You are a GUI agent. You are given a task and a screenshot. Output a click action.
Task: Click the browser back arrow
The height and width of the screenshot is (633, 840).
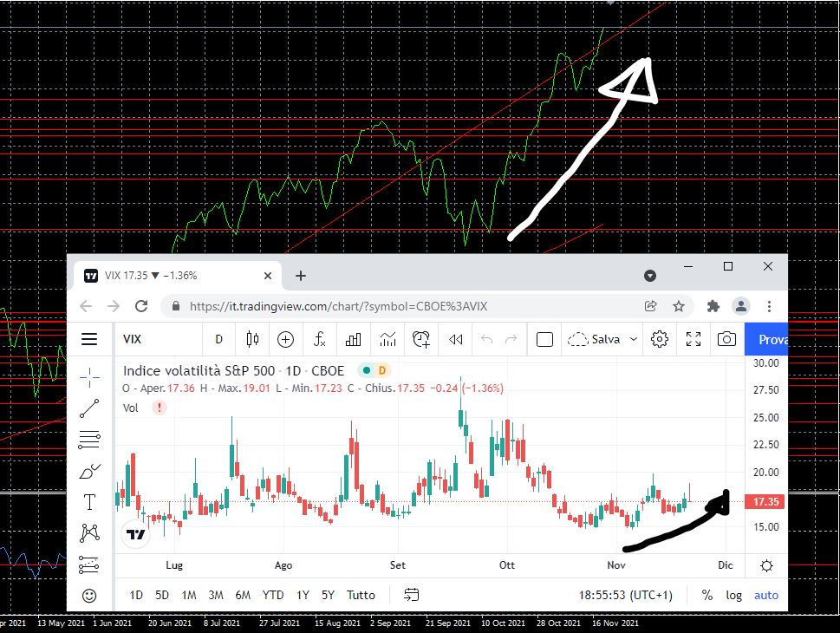(x=86, y=306)
